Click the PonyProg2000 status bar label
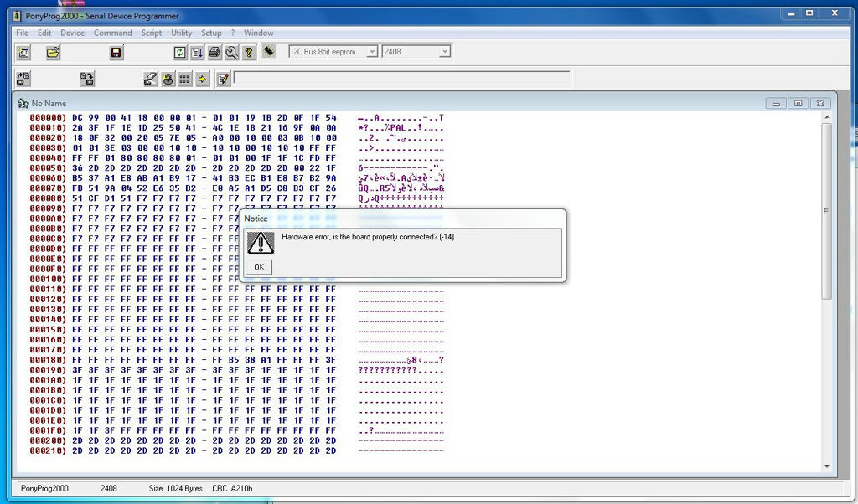858x504 pixels. click(x=44, y=488)
